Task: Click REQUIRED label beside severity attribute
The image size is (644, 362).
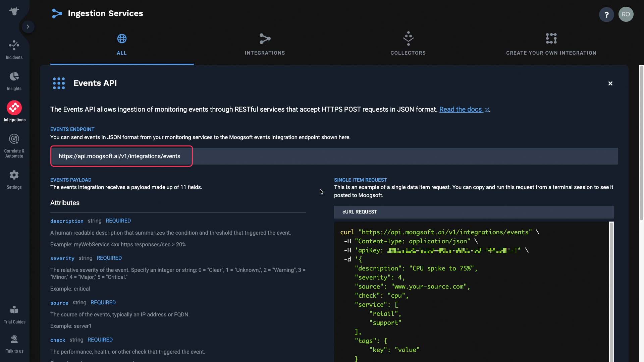Action: (x=109, y=258)
